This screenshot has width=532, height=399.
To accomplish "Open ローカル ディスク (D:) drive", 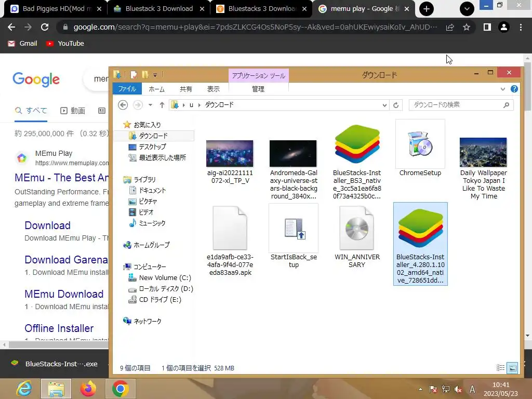I will pyautogui.click(x=166, y=288).
